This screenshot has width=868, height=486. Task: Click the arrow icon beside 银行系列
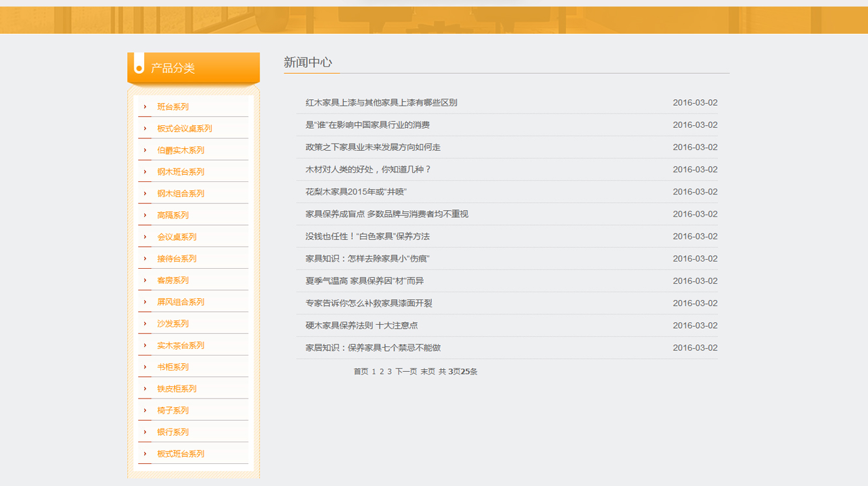145,432
